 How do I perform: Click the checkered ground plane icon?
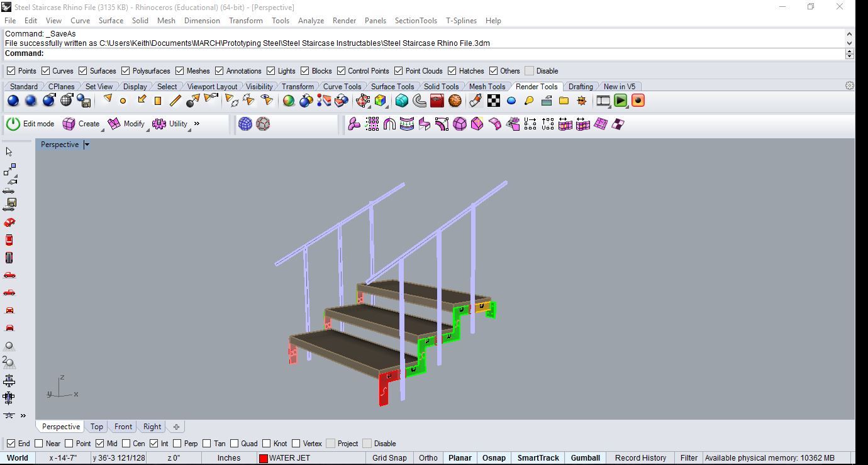click(x=494, y=101)
